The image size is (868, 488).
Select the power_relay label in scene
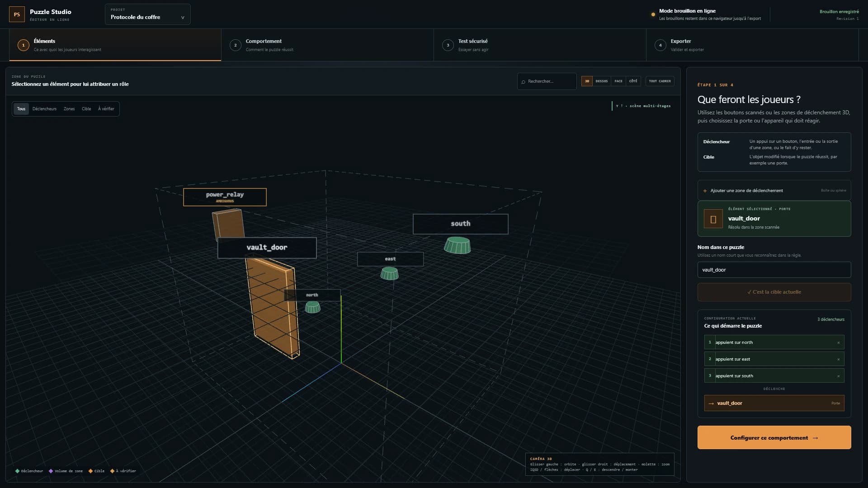(x=225, y=197)
